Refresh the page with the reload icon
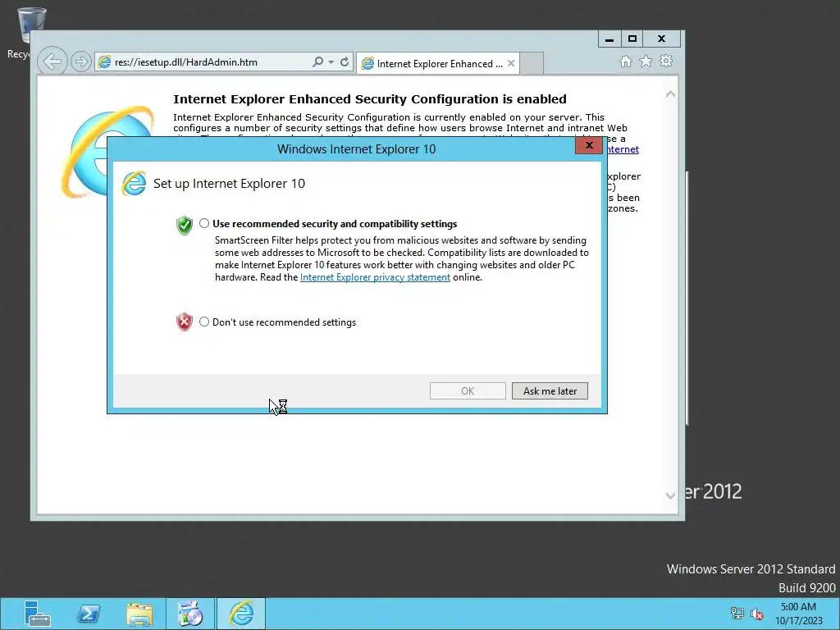 pyautogui.click(x=345, y=62)
